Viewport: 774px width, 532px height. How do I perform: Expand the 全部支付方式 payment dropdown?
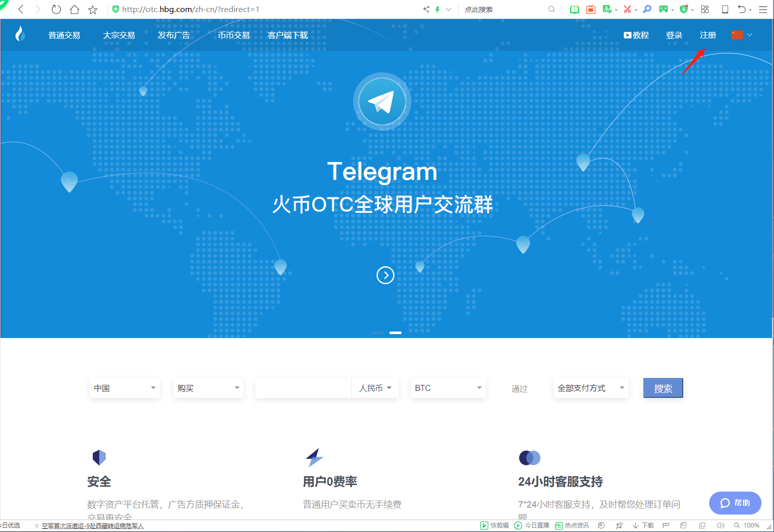[x=591, y=388]
